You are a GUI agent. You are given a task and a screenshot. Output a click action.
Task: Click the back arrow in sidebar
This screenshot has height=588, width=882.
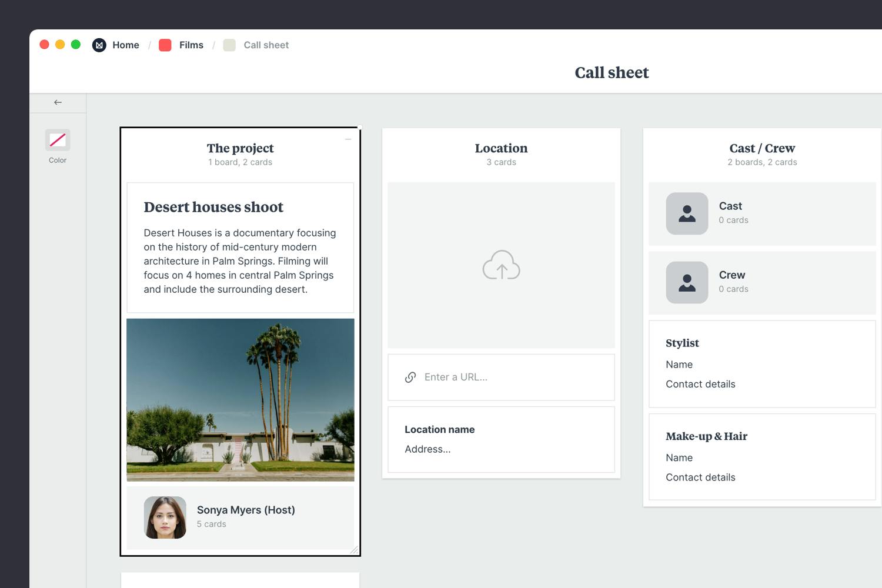[x=58, y=102]
